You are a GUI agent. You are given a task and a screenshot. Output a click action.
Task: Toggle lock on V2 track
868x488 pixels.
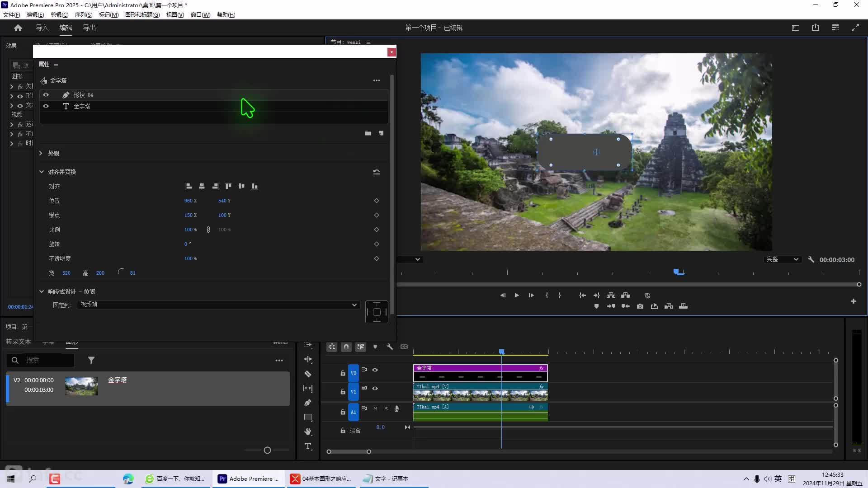tap(343, 373)
